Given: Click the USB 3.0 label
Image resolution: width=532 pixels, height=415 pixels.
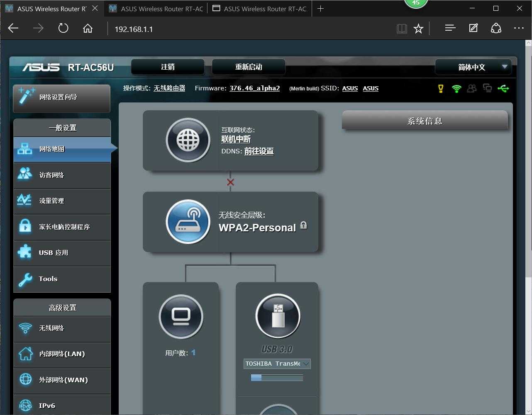Looking at the screenshot, I should point(277,349).
